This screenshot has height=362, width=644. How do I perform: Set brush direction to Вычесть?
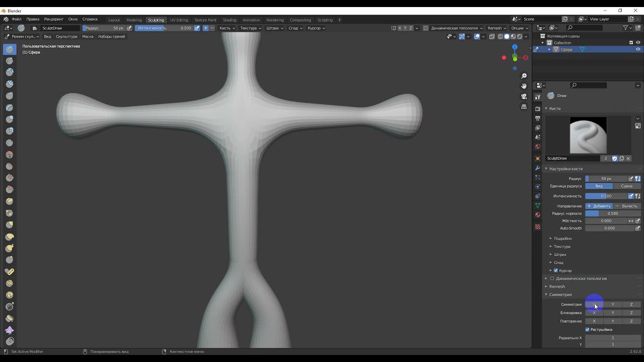click(x=626, y=206)
